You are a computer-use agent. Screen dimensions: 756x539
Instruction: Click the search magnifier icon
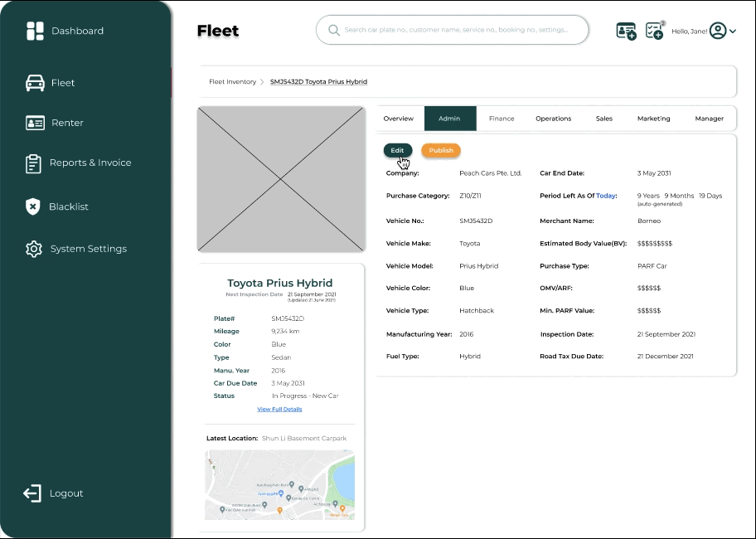(x=333, y=30)
